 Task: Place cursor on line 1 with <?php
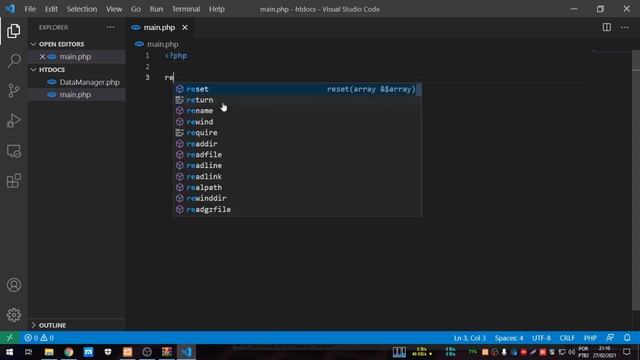pos(176,56)
